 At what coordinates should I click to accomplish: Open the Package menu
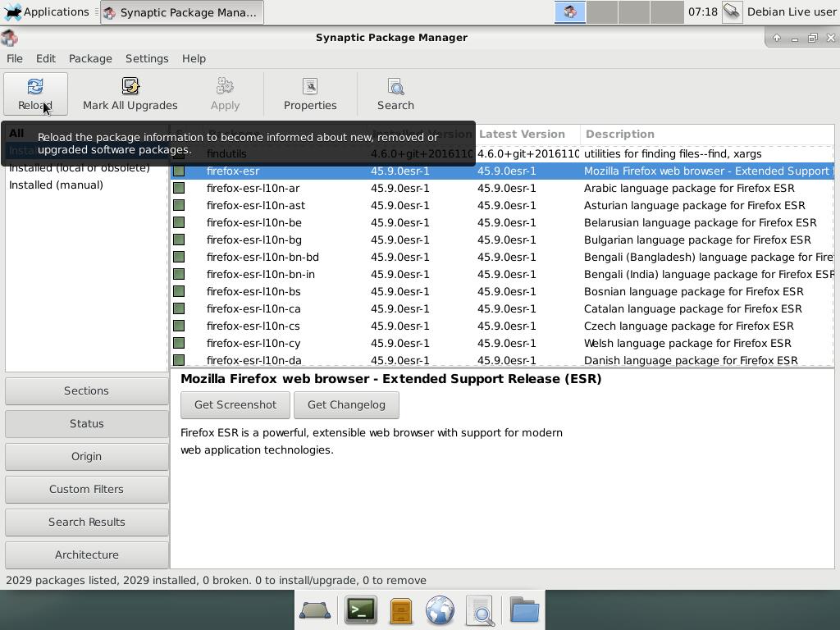(90, 58)
